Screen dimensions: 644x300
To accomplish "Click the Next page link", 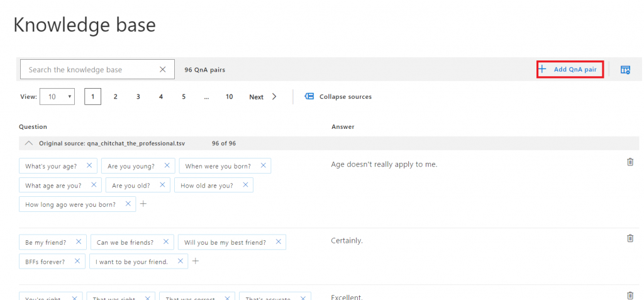I will 263,97.
